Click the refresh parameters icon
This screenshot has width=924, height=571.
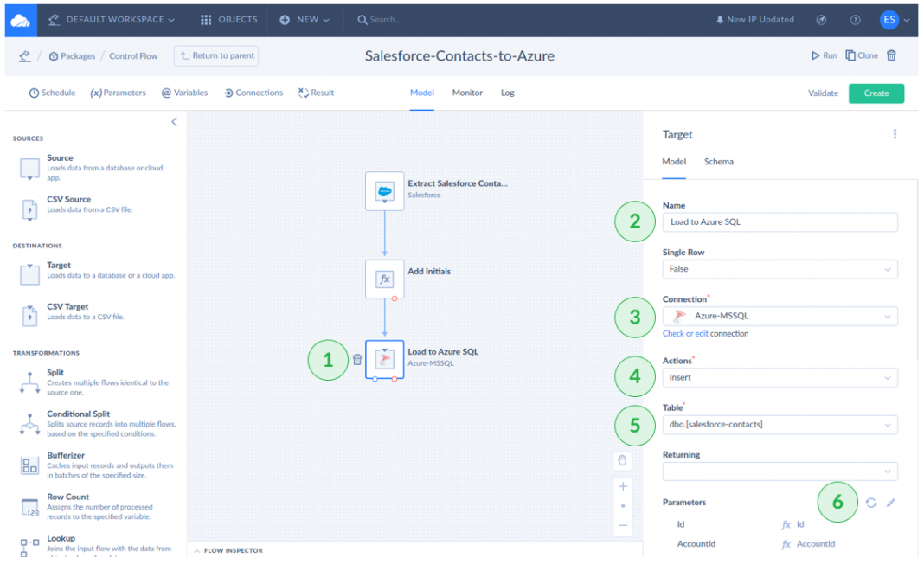point(870,503)
